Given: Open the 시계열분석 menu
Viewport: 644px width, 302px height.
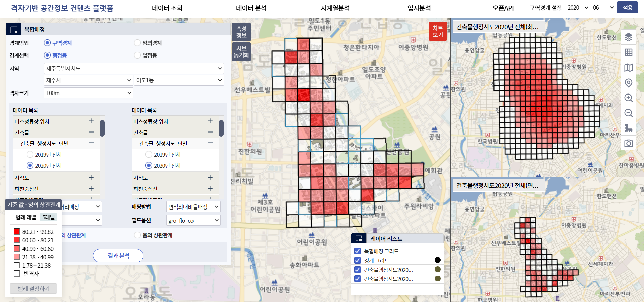Looking at the screenshot, I should pos(335,8).
